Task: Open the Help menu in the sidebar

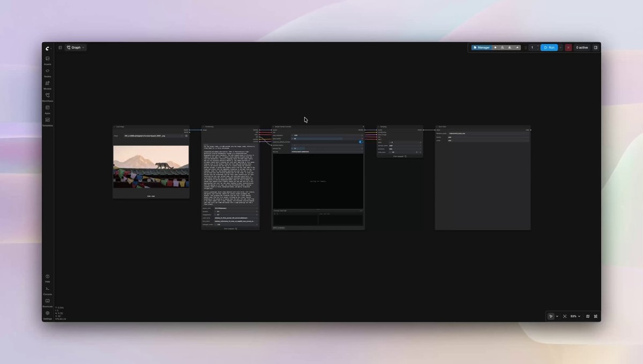Action: 48,278
